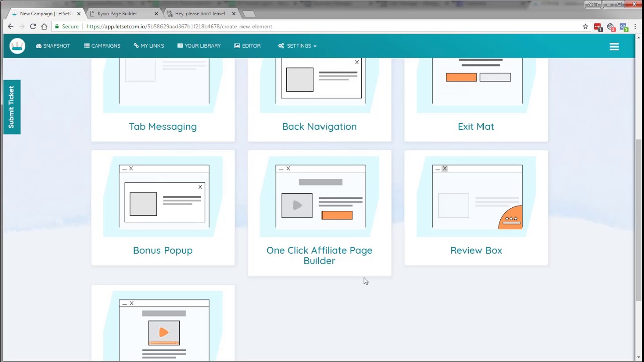Screen dimensions: 644x362
Task: Click the browser forward arrow
Action: [22, 26]
